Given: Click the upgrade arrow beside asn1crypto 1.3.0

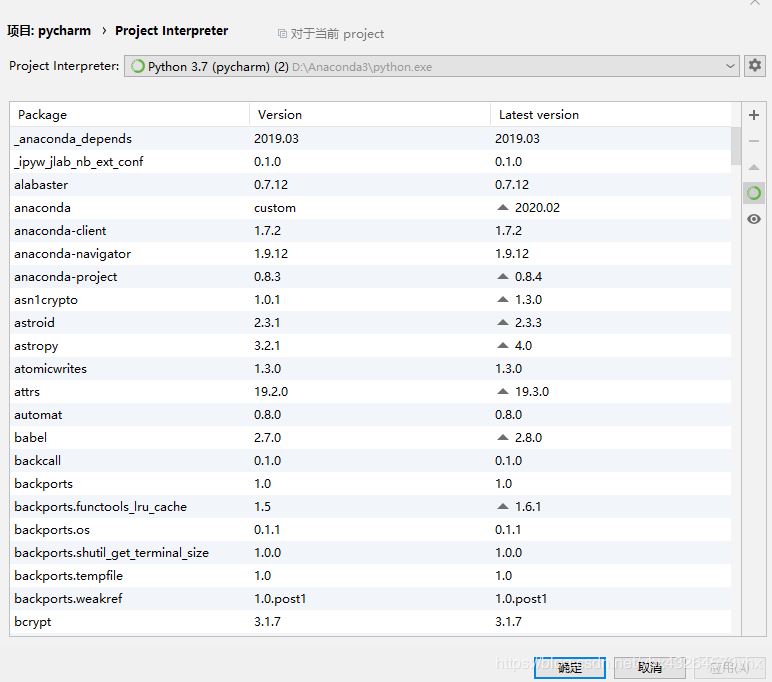Looking at the screenshot, I should pos(503,299).
